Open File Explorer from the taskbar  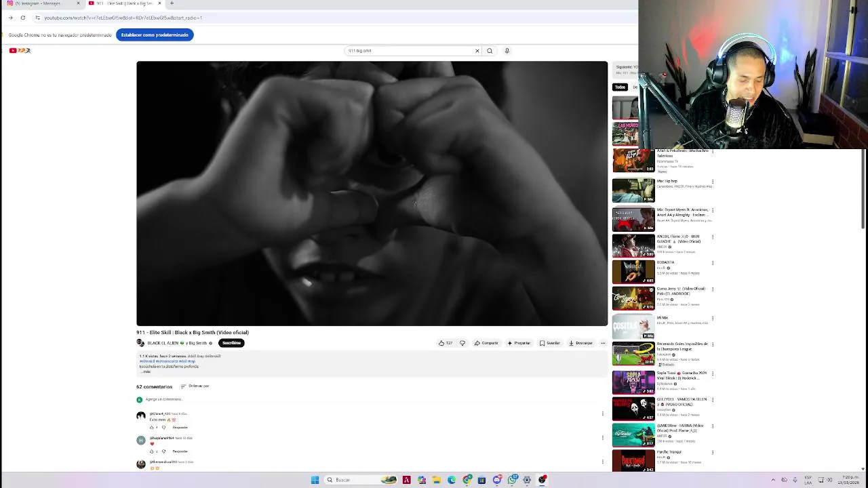click(437, 480)
